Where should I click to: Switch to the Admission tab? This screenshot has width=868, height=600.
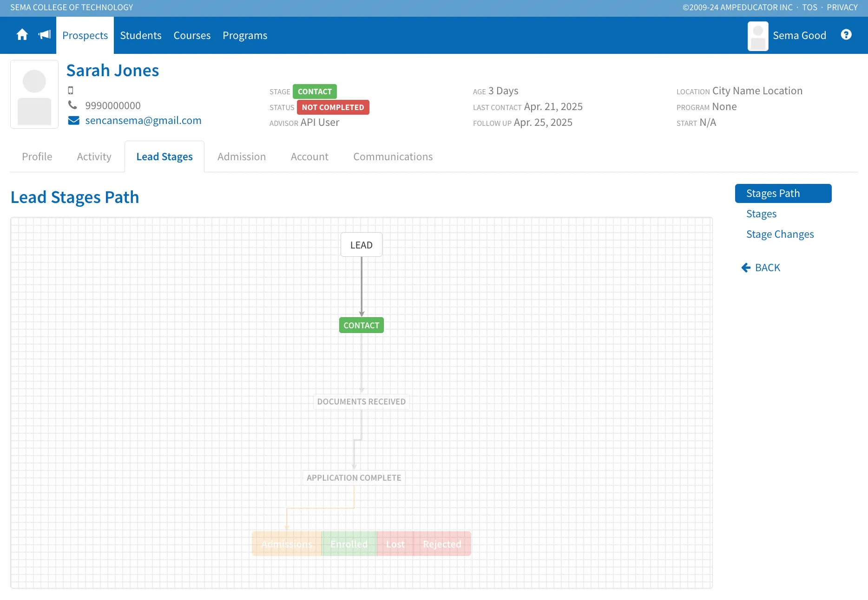242,157
